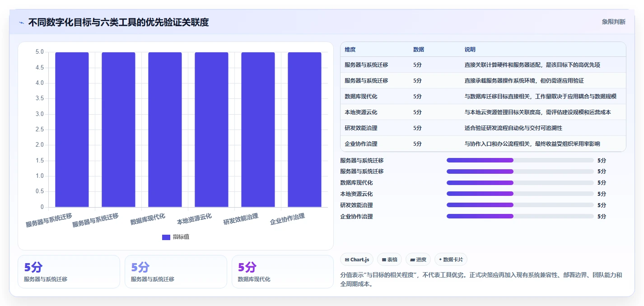Screen dimensions: 644x306
Task: Click the 维度 table column header
Action: tap(350, 50)
